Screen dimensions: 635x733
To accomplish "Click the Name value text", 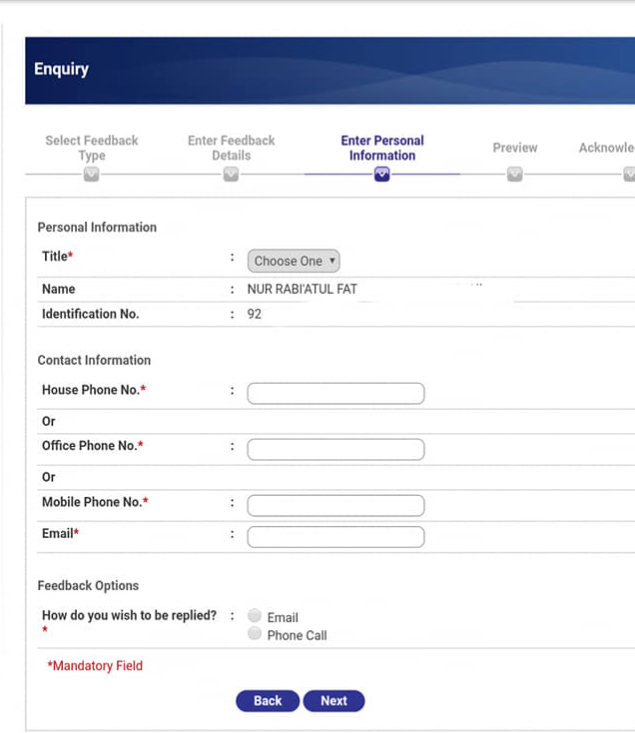I will pyautogui.click(x=302, y=289).
